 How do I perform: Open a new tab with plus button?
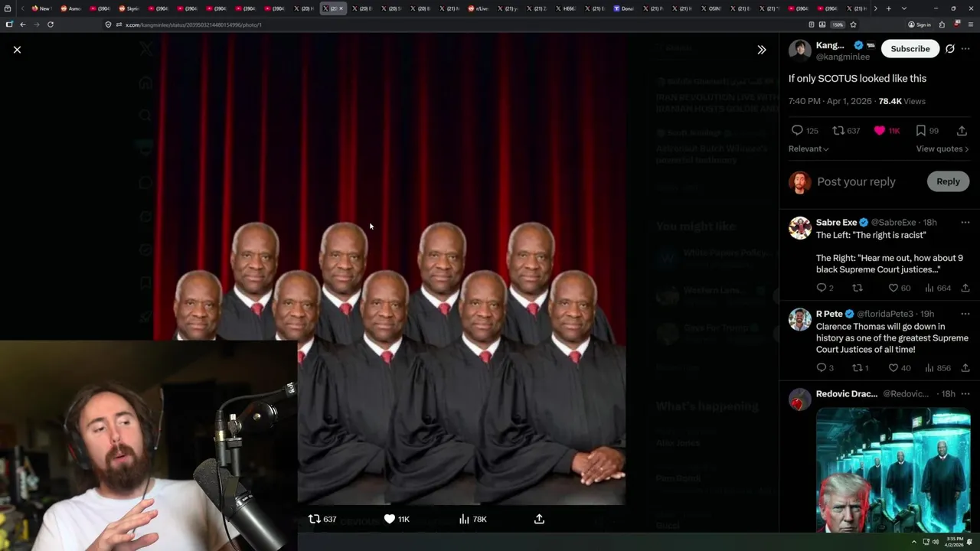point(888,8)
